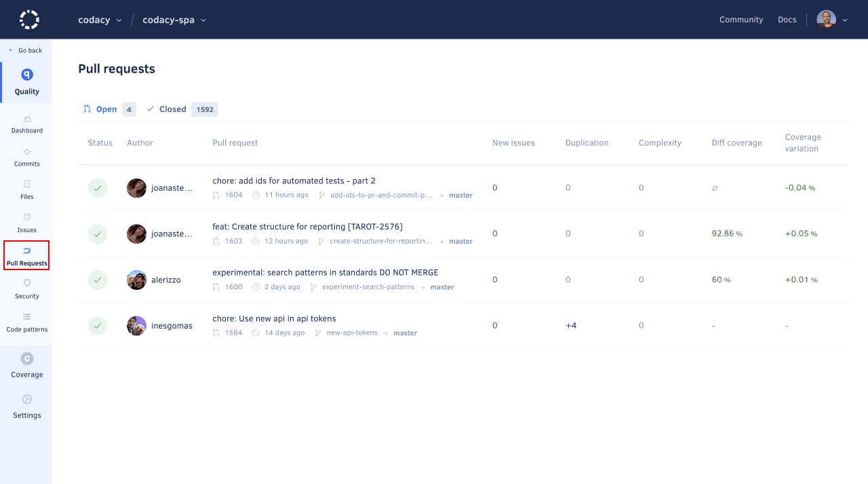Open Settings from the sidebar
Viewport: 868px width, 484px height.
pos(26,407)
